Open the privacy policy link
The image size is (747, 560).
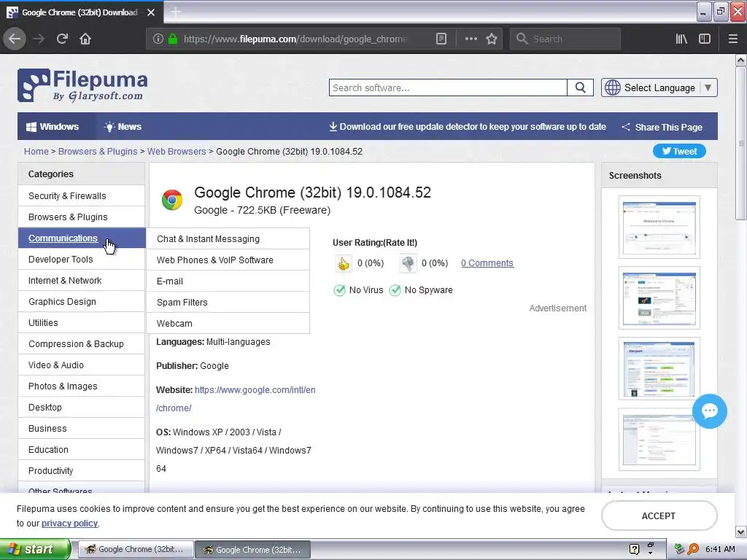(69, 524)
